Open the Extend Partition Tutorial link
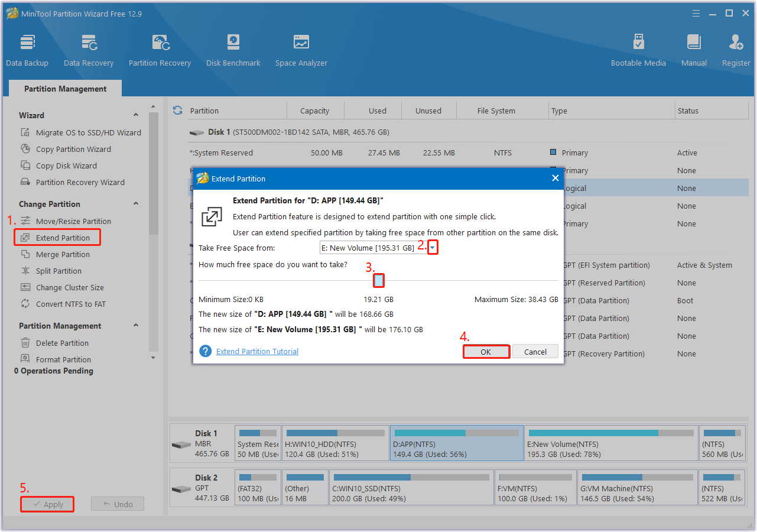The width and height of the screenshot is (757, 532). point(257,351)
